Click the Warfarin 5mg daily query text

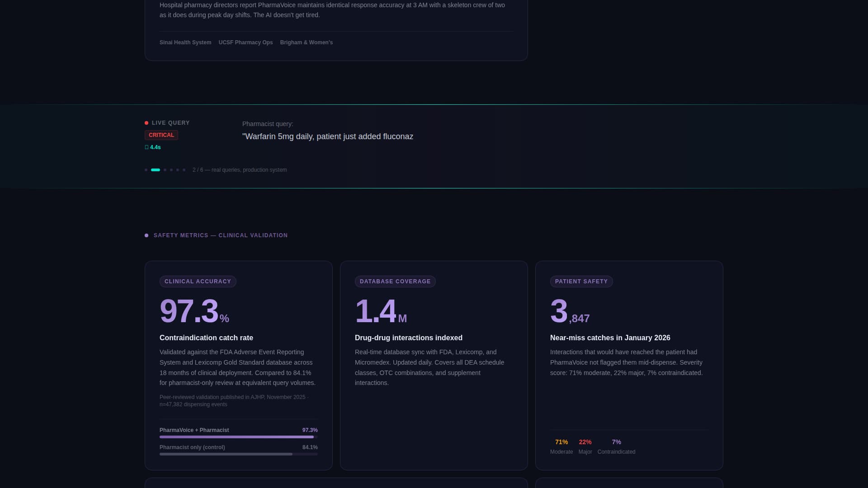click(328, 136)
